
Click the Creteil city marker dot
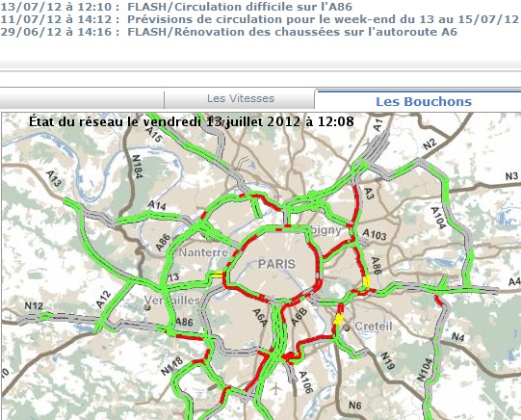(347, 328)
